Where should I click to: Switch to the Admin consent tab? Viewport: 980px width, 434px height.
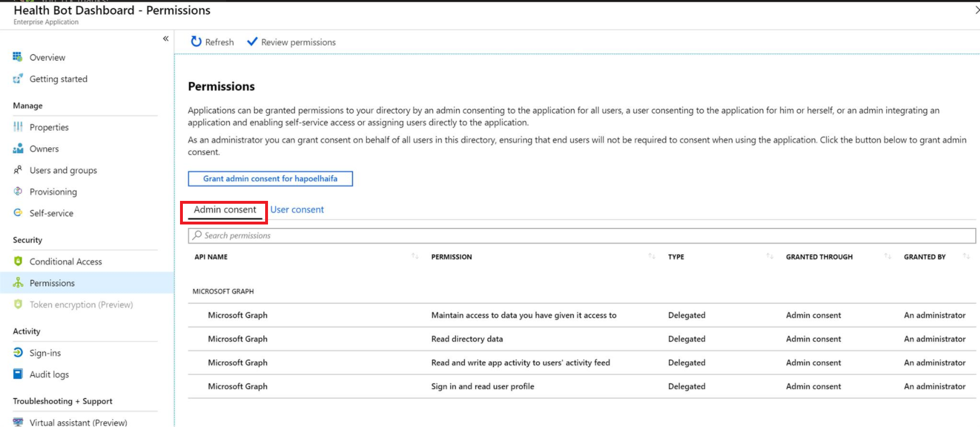pyautogui.click(x=225, y=210)
